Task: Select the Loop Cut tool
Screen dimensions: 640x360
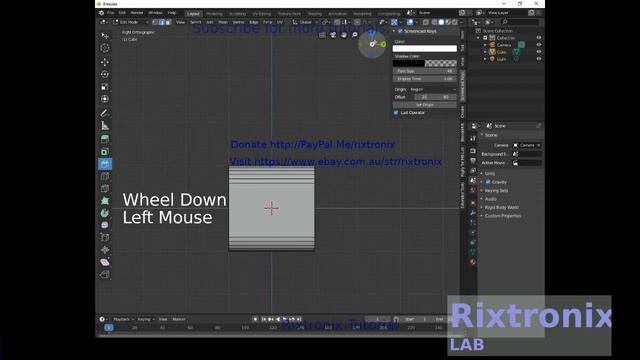Action: (105, 176)
